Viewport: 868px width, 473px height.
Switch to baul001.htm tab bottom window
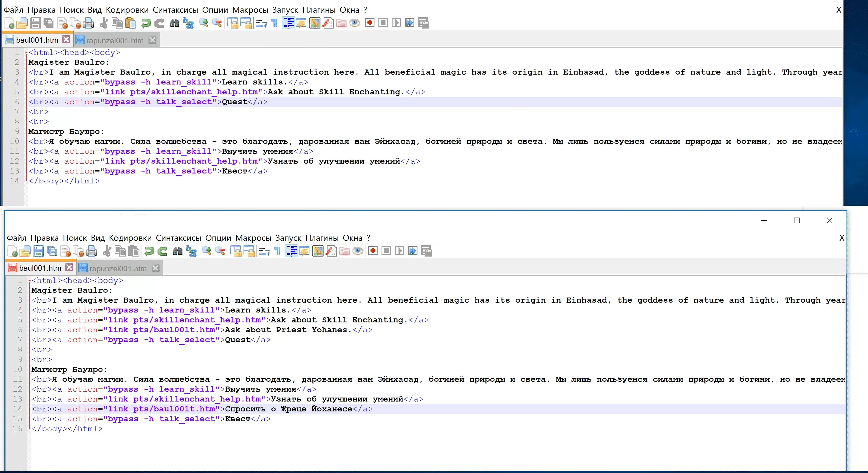point(40,268)
